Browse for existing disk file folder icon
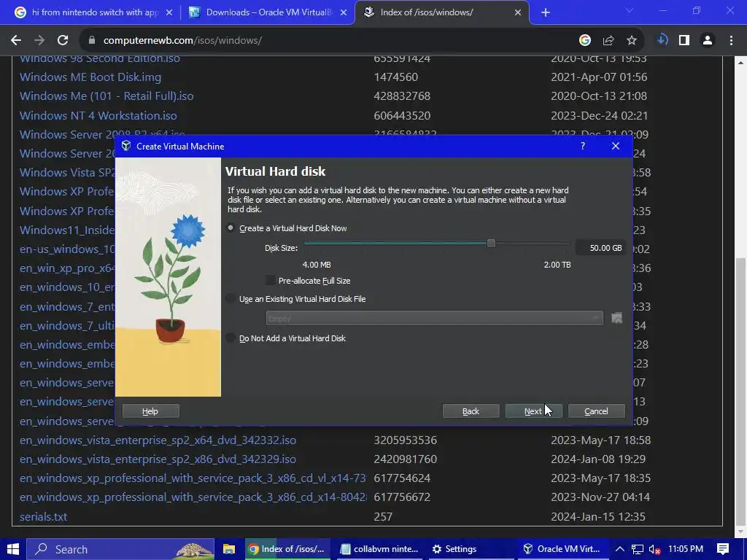The image size is (747, 560). coord(616,318)
